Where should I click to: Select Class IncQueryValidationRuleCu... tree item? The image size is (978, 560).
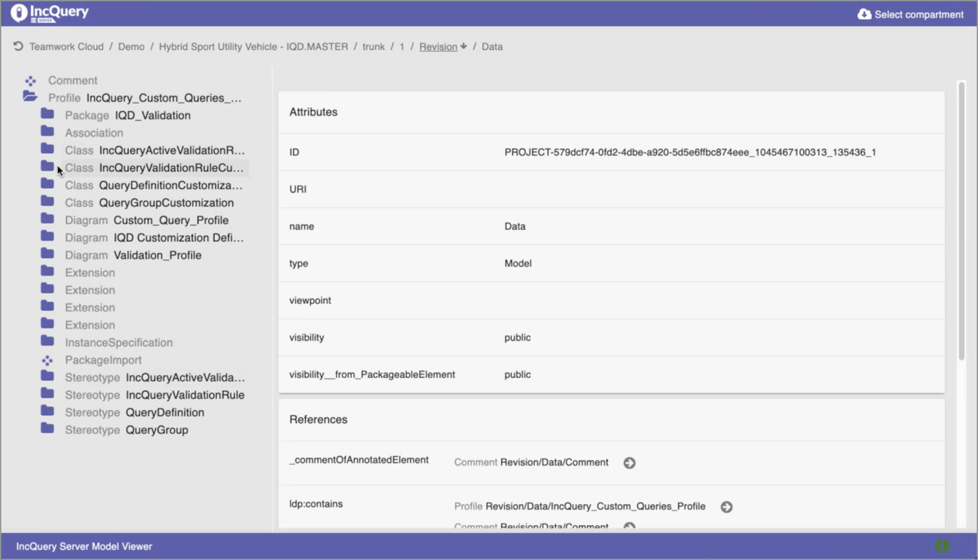pyautogui.click(x=154, y=168)
